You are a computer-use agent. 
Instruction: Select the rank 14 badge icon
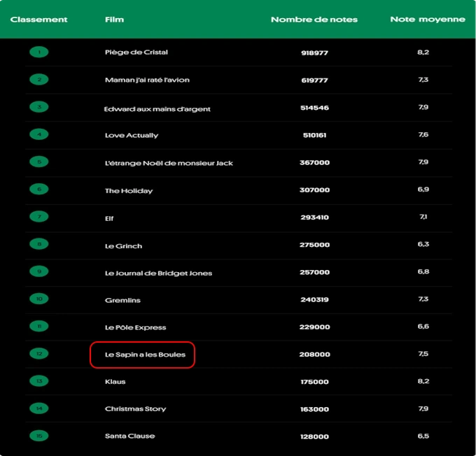click(x=39, y=408)
